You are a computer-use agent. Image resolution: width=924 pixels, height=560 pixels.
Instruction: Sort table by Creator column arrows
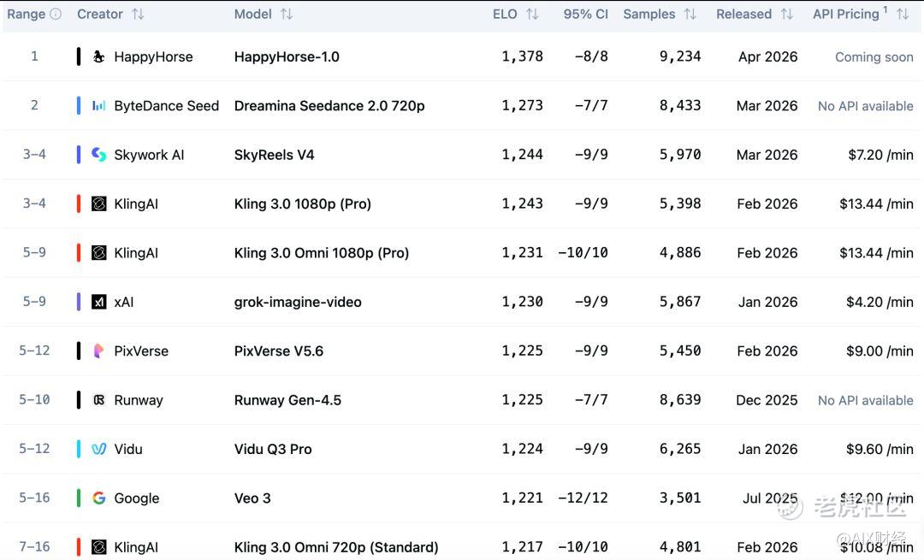[138, 15]
